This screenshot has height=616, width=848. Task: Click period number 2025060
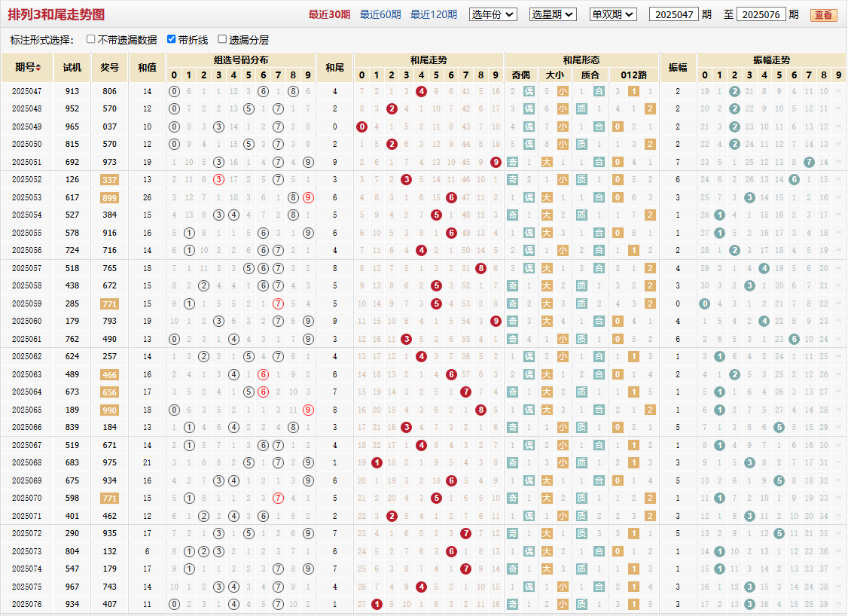pyautogui.click(x=27, y=322)
